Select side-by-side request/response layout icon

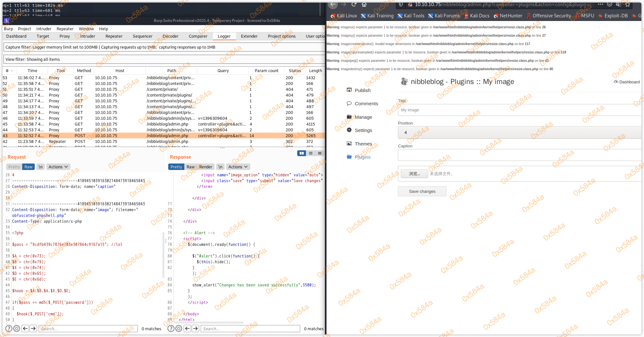(302, 153)
